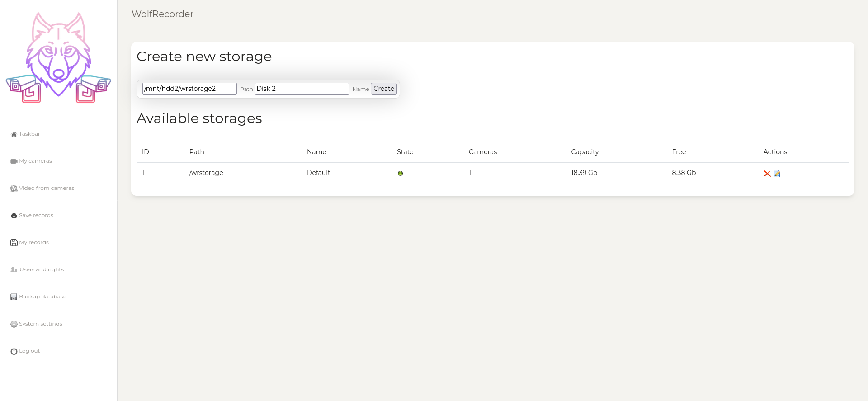Click the Video from cameras icon

click(x=14, y=189)
